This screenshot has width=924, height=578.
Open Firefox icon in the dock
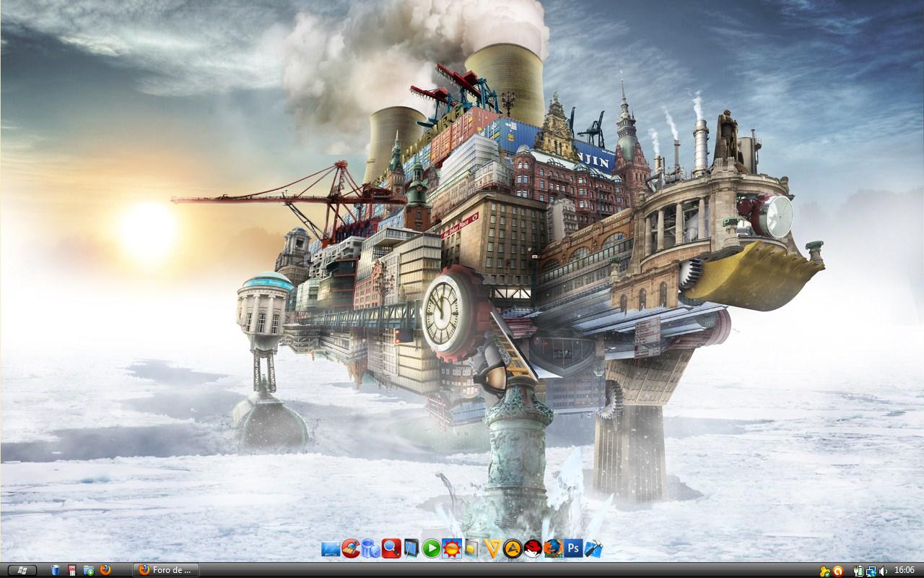pyautogui.click(x=553, y=549)
